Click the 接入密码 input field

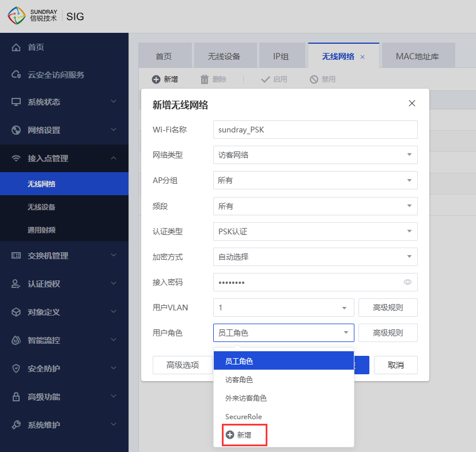tap(315, 282)
